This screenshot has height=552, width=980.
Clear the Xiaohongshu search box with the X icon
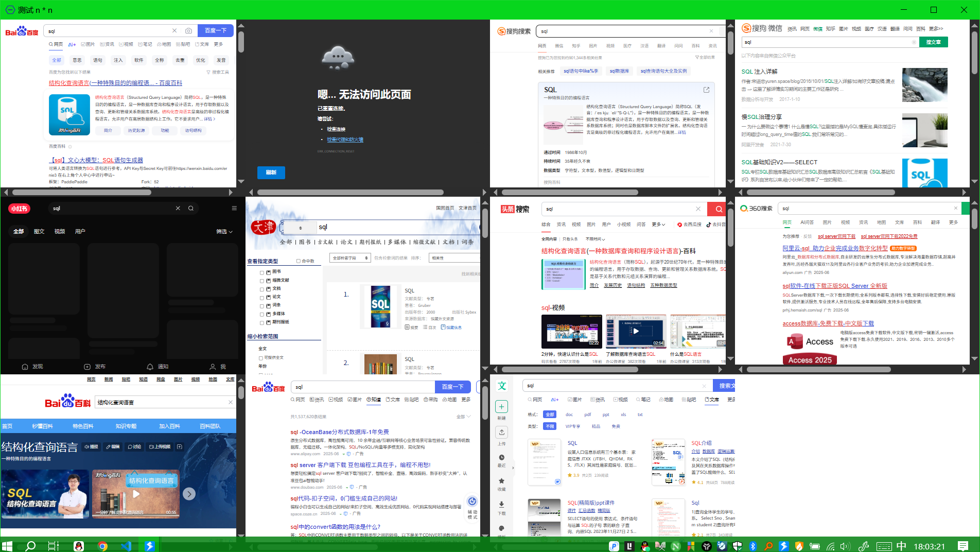point(178,209)
